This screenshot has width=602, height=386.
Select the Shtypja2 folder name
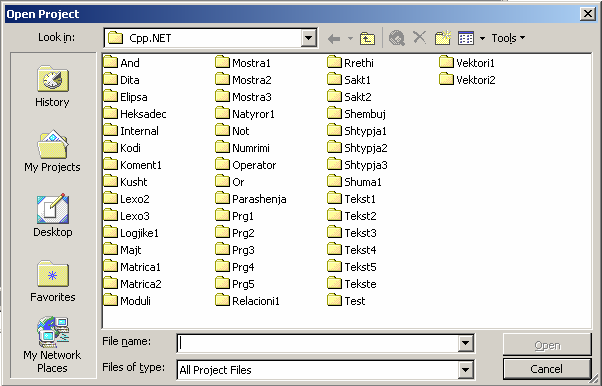coord(366,148)
